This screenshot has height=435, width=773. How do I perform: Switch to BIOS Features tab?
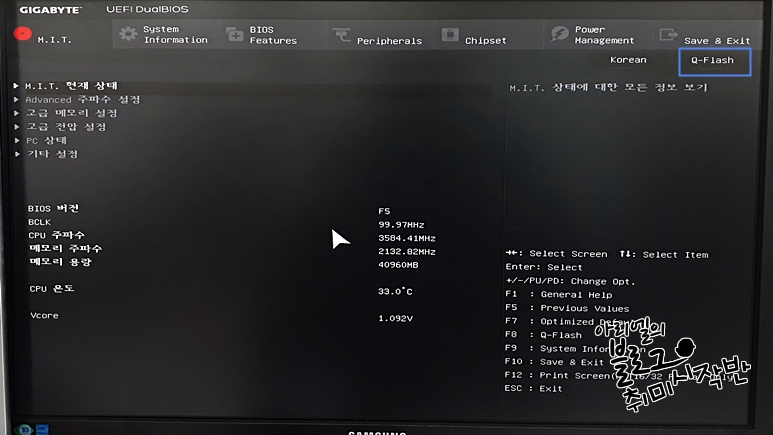[273, 35]
